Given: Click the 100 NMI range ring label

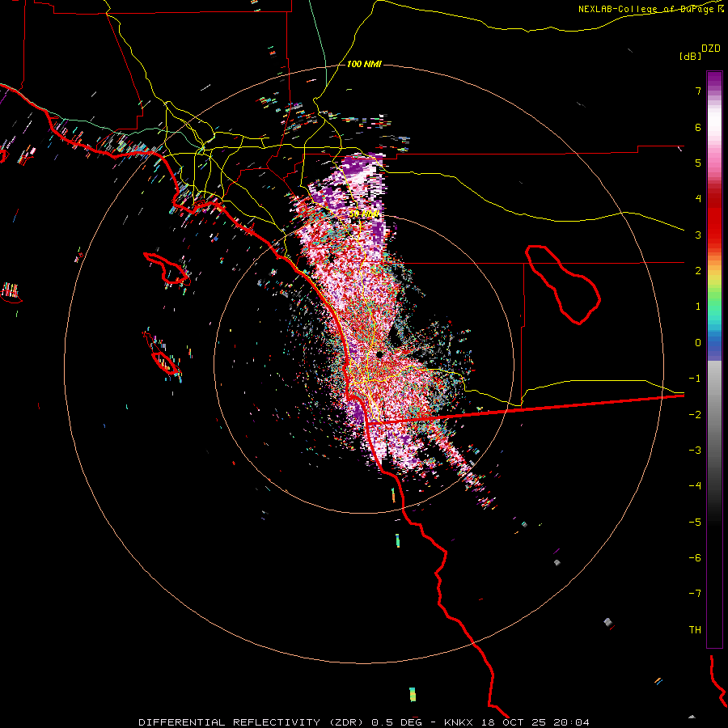Looking at the screenshot, I should coord(364,64).
